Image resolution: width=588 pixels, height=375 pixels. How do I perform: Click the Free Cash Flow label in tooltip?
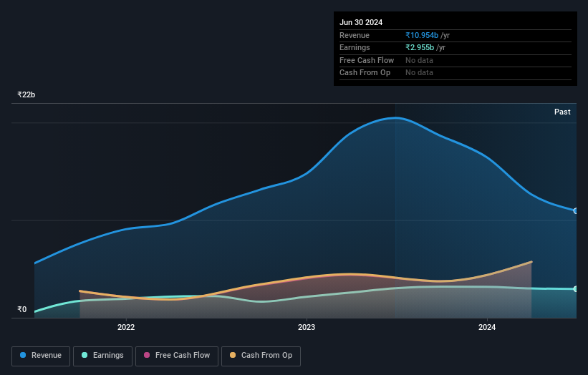[x=367, y=60]
